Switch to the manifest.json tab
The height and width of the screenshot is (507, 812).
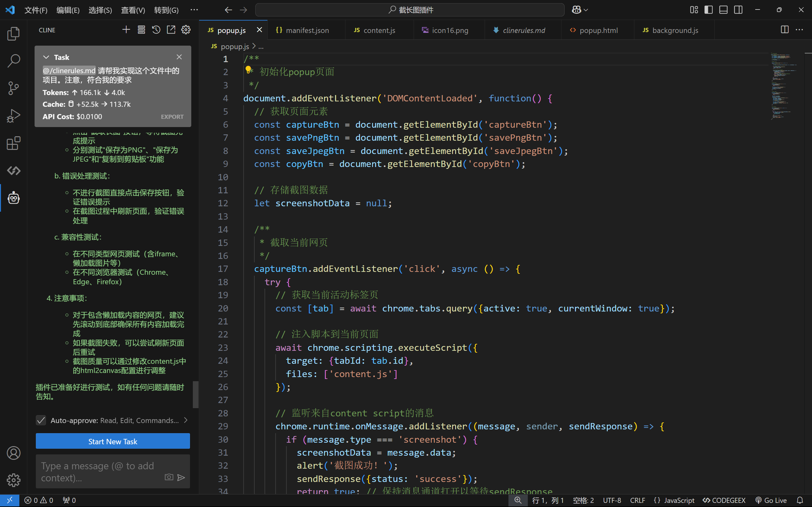pos(307,30)
